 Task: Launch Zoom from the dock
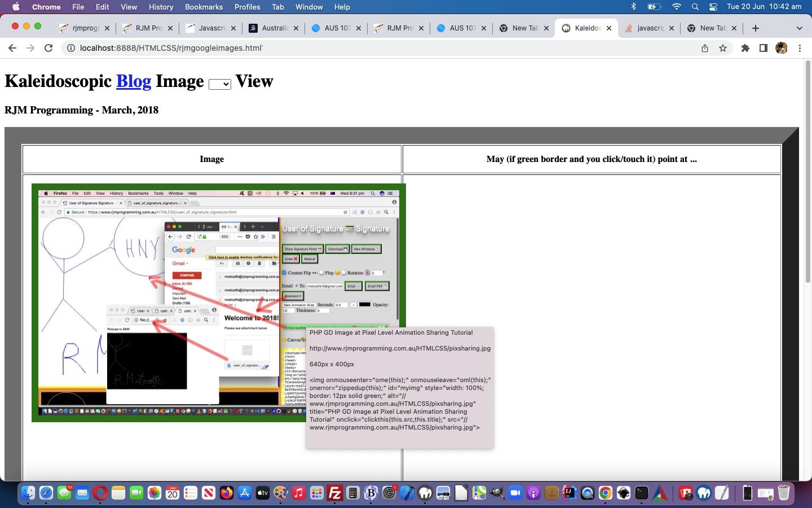pos(515,493)
